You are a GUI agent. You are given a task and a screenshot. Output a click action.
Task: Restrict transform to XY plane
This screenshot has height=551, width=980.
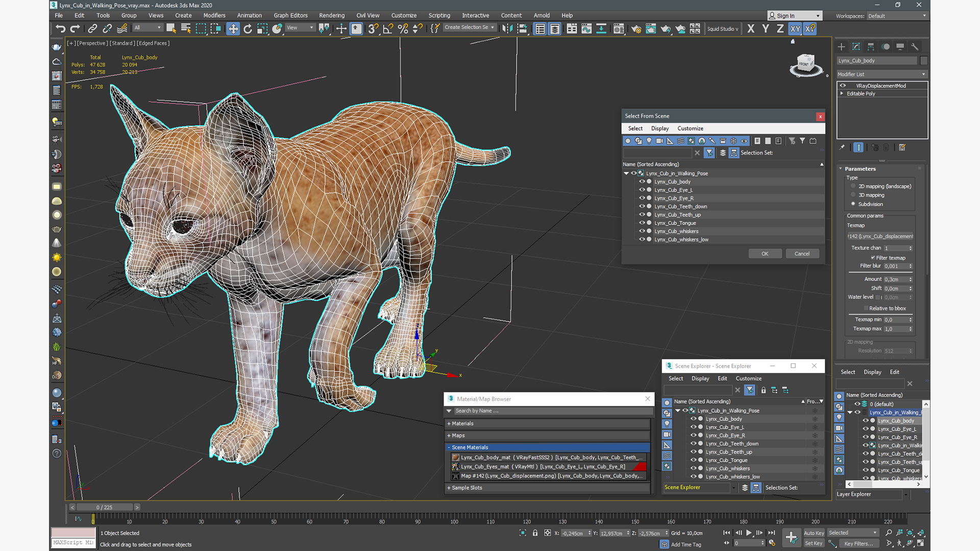pos(795,29)
